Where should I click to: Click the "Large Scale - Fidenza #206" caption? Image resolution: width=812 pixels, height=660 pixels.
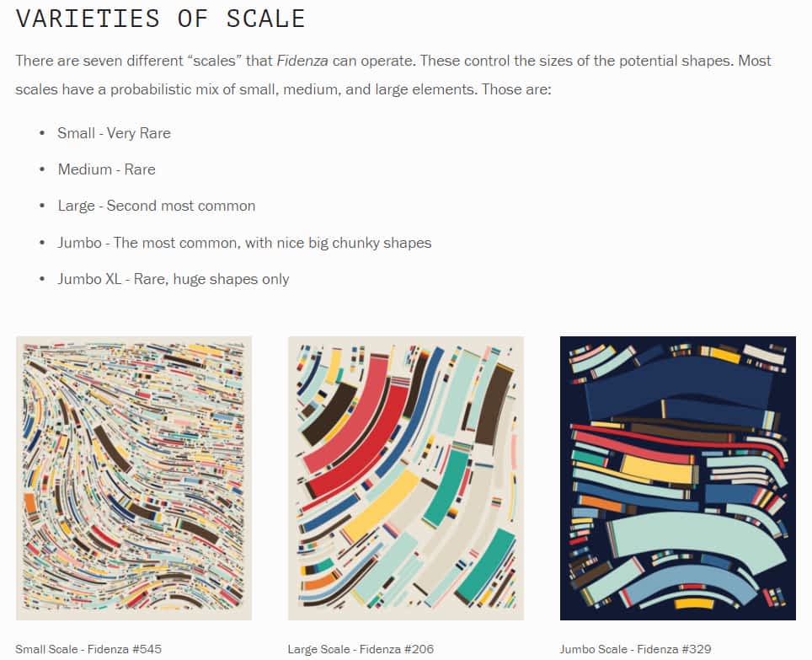(361, 649)
